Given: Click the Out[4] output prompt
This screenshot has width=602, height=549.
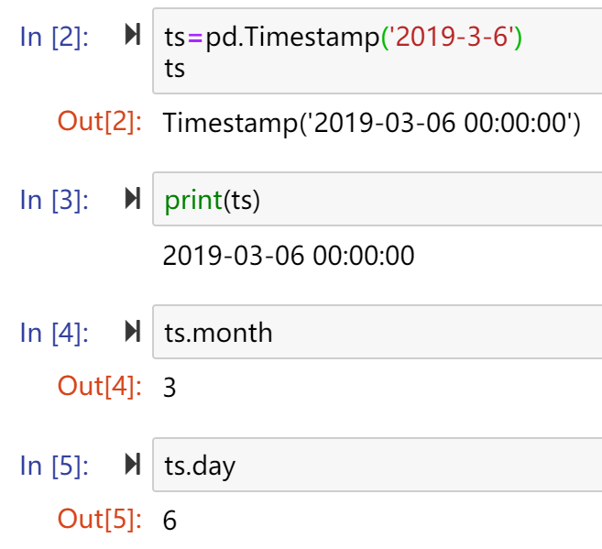Looking at the screenshot, I should point(100,386).
